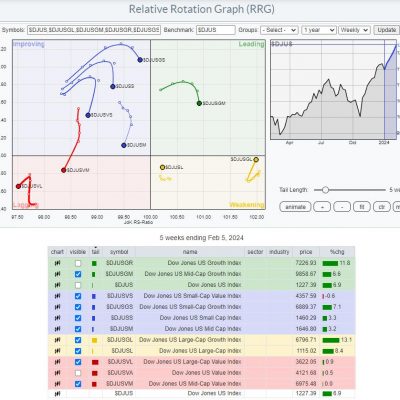Enable visibility checkbox for $DJUSVA

pos(78,373)
